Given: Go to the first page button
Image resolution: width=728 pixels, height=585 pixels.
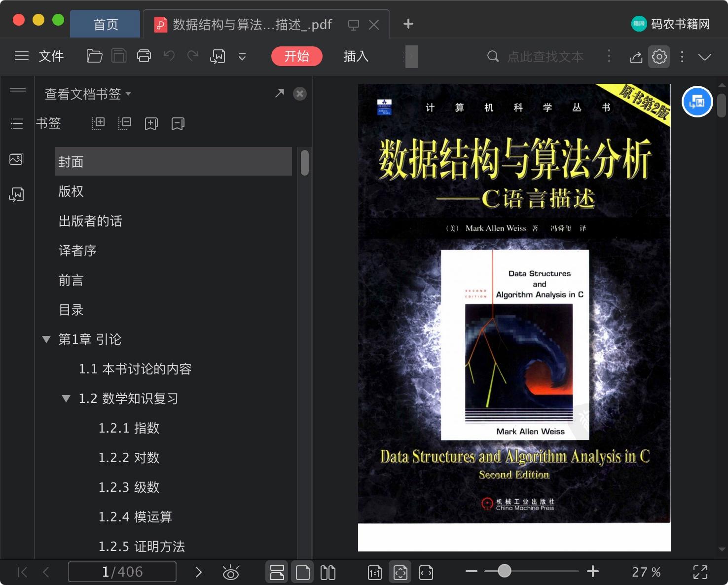Looking at the screenshot, I should click(x=22, y=572).
